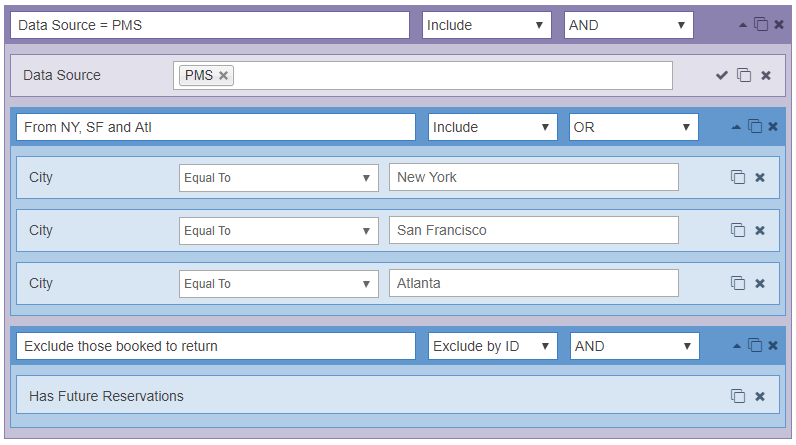Collapse the From NY, SF and Atl group
The height and width of the screenshot is (445, 796).
[736, 127]
